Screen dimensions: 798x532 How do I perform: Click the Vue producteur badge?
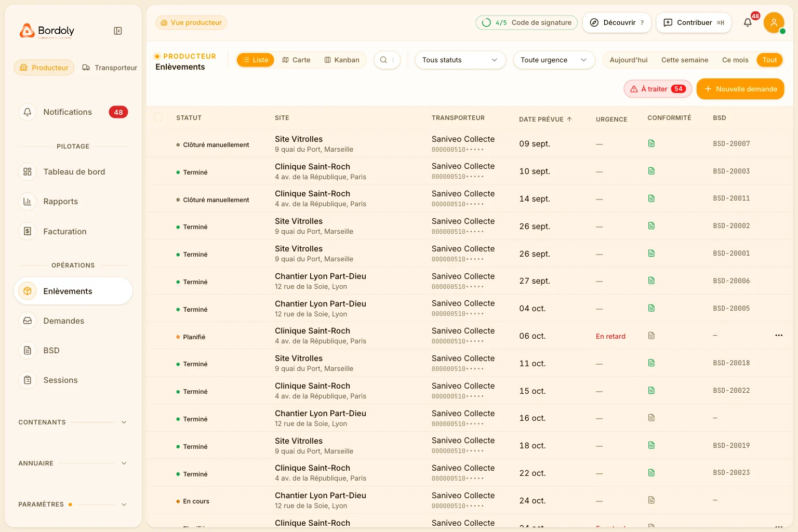click(191, 22)
